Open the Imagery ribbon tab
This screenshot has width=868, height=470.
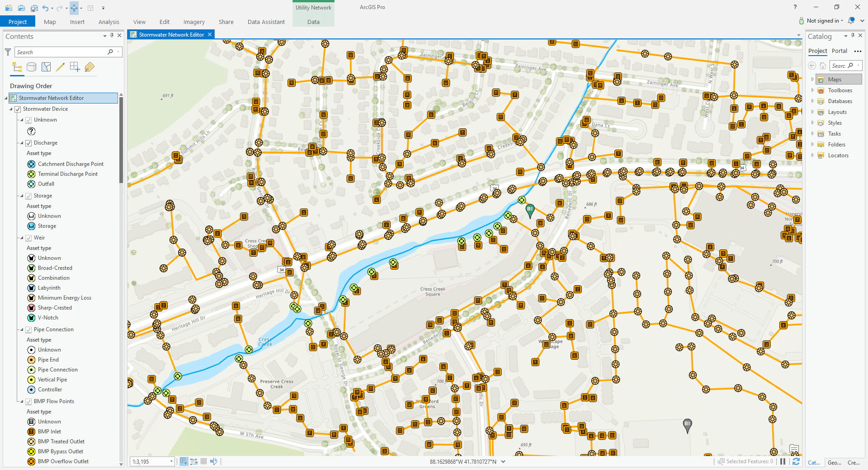194,22
